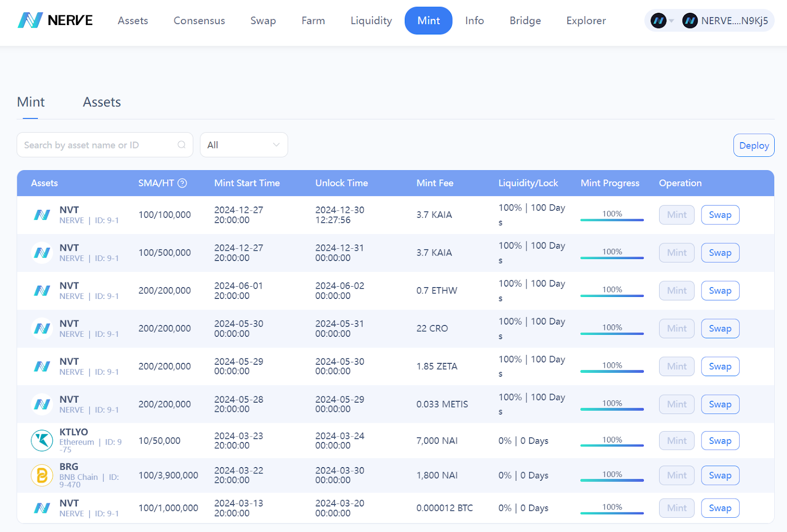Click the NVT icon in 0.000012 BTC row
Image resolution: width=787 pixels, height=532 pixels.
click(x=42, y=508)
